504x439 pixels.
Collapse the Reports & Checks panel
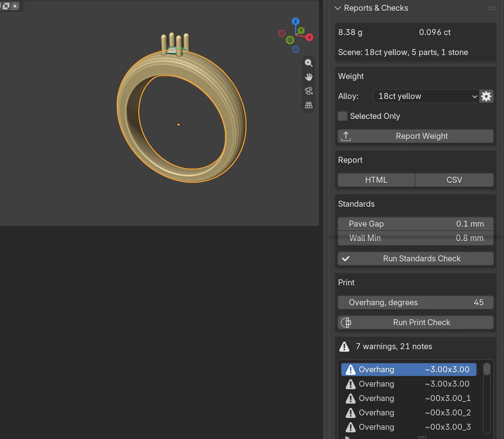coord(338,8)
